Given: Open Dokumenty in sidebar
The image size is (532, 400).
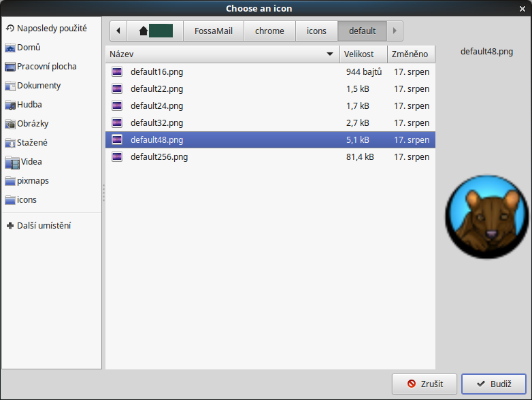Looking at the screenshot, I should click(x=52, y=86).
